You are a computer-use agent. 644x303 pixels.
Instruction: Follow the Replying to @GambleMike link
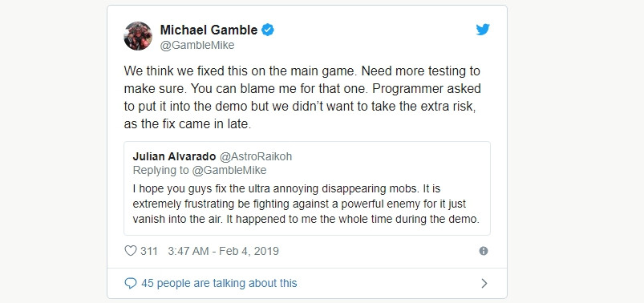[x=200, y=170]
